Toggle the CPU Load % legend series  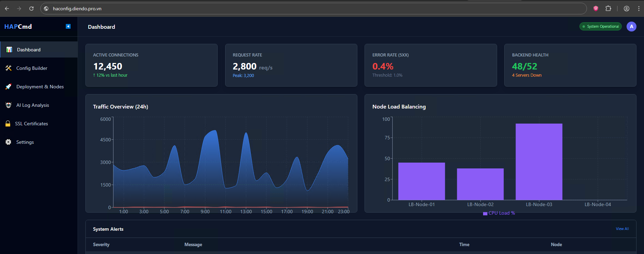[499, 213]
